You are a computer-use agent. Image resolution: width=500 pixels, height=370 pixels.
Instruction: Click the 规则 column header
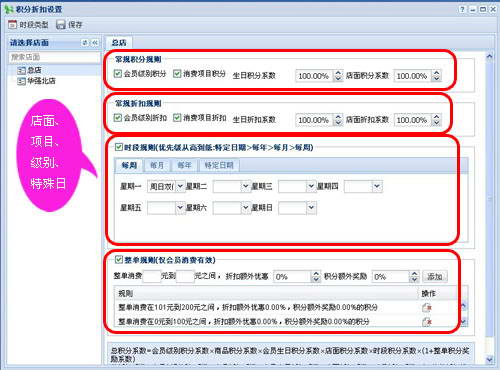(x=266, y=293)
